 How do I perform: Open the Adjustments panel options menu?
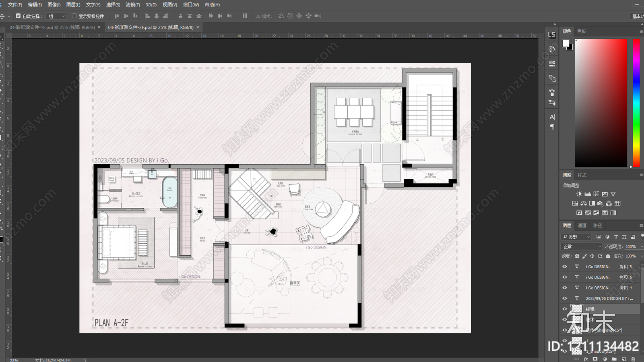tap(641, 175)
